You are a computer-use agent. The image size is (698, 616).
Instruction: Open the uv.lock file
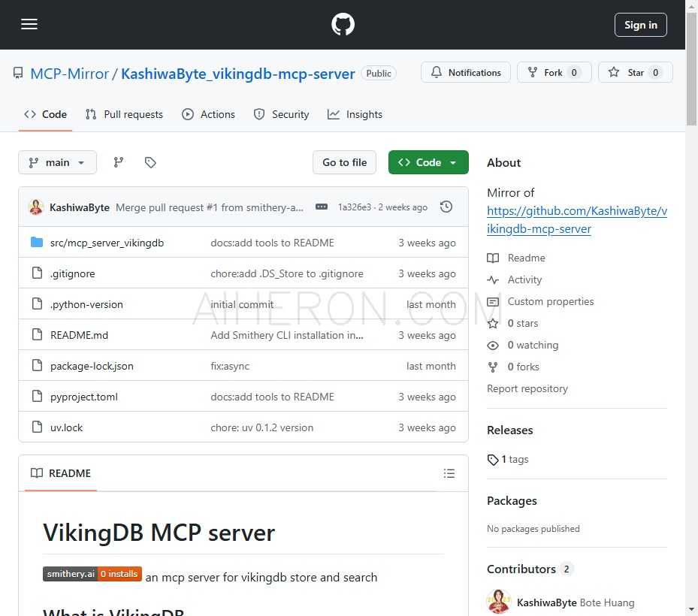(66, 427)
